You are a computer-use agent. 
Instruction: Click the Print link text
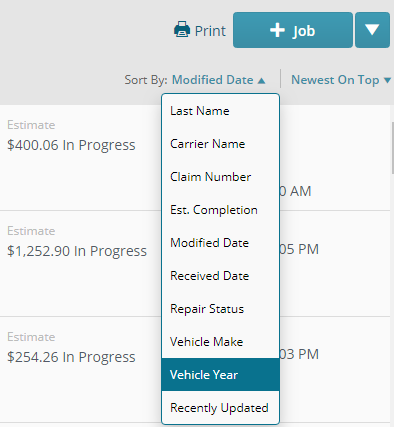click(x=210, y=31)
